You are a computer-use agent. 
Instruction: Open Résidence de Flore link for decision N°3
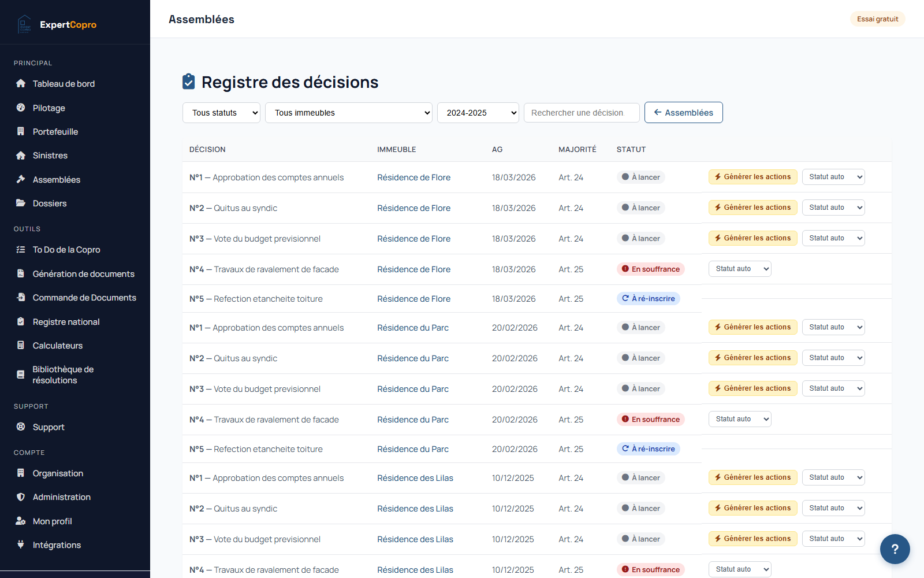pos(414,239)
